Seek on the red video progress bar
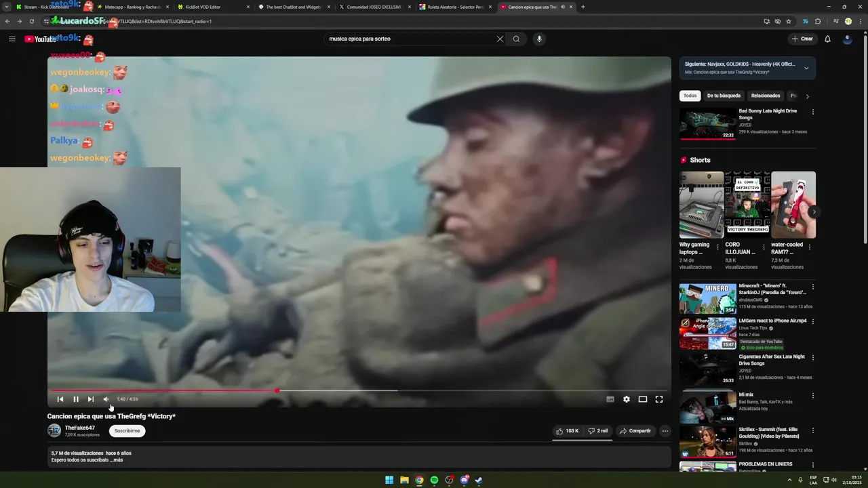Screen dimensions: 868x488 click(x=359, y=390)
